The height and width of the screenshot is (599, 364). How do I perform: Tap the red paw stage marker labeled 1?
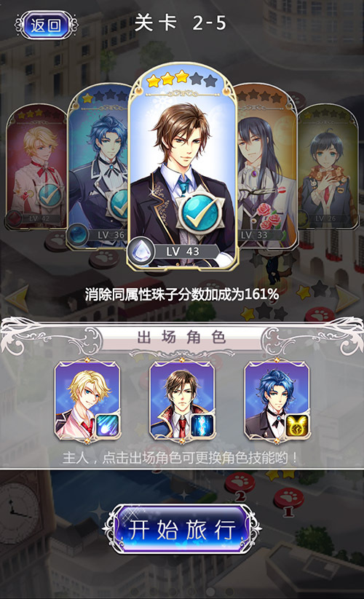(289, 500)
